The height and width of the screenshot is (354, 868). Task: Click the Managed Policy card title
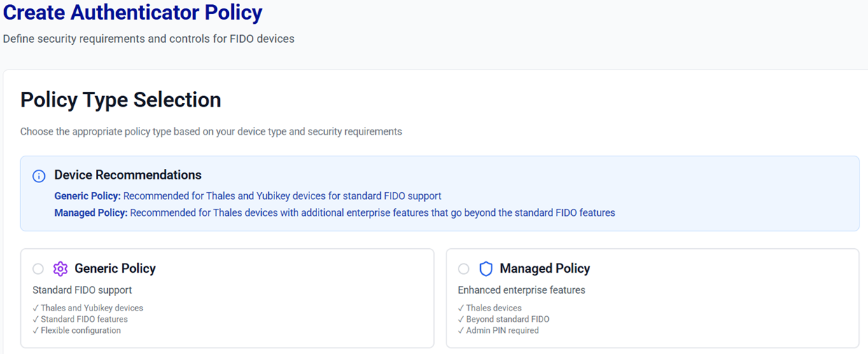tap(545, 268)
